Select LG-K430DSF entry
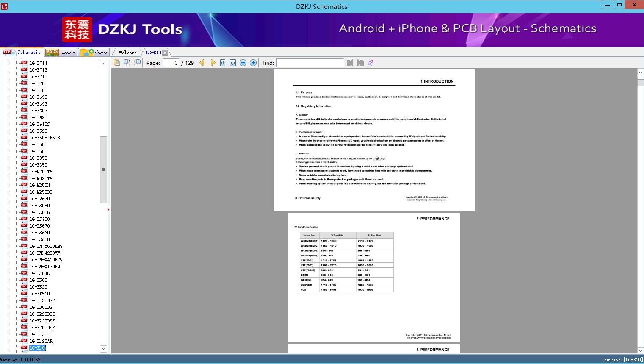Image resolution: width=644 pixels, height=364 pixels. (x=42, y=300)
